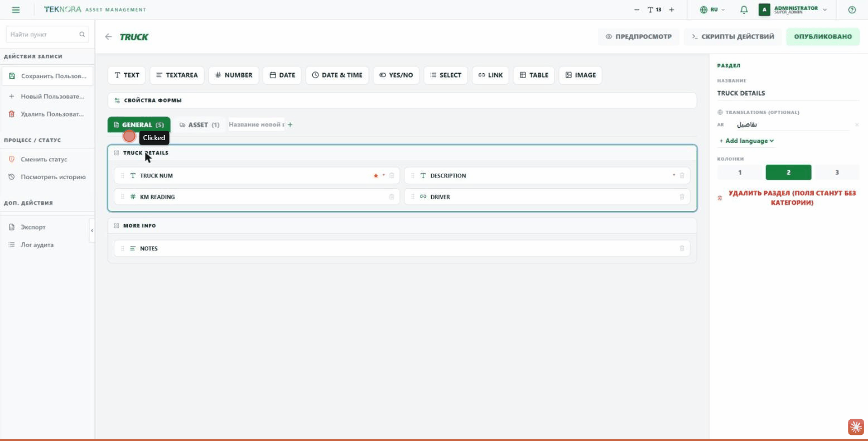Decrease font size with the minus icon
868x441 pixels.
pyautogui.click(x=637, y=9)
